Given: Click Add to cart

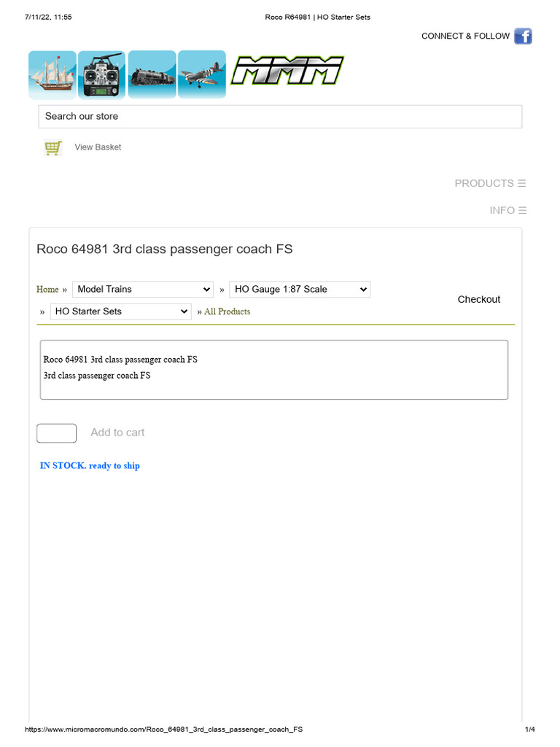Looking at the screenshot, I should coord(117,433).
